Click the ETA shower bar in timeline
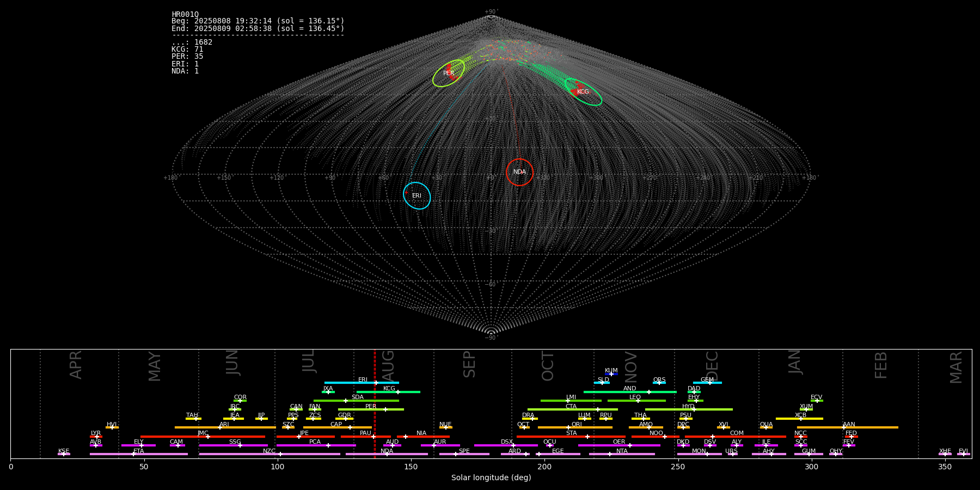Image resolution: width=980 pixels, height=490 pixels. click(139, 454)
